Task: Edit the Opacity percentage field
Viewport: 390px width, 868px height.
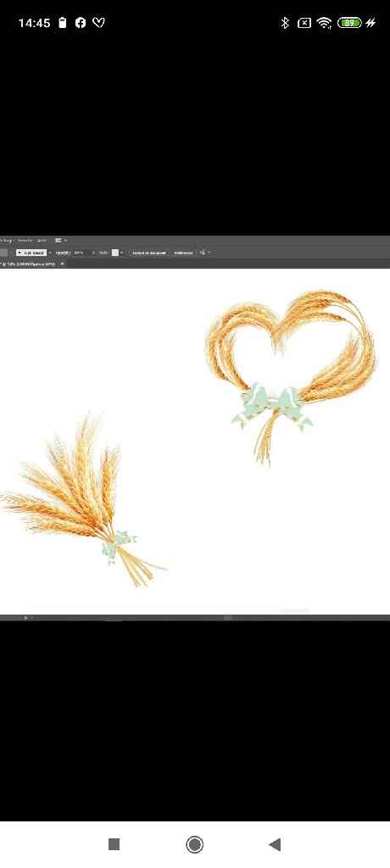Action: pos(81,253)
